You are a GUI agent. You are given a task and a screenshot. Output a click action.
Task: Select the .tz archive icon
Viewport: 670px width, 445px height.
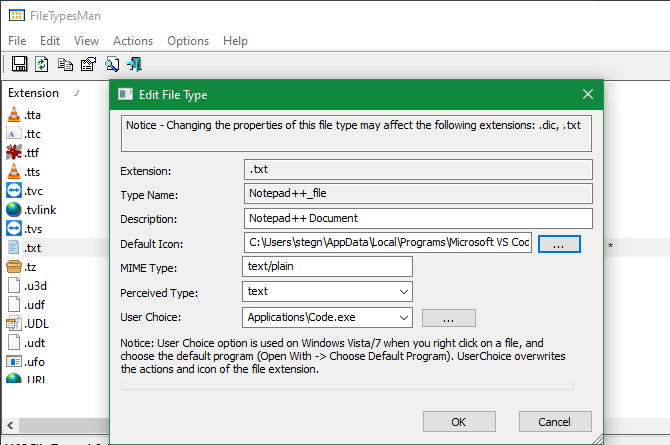[x=14, y=266]
